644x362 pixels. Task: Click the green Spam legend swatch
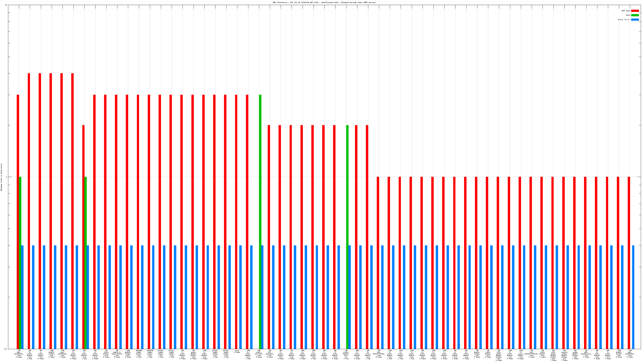point(635,15)
